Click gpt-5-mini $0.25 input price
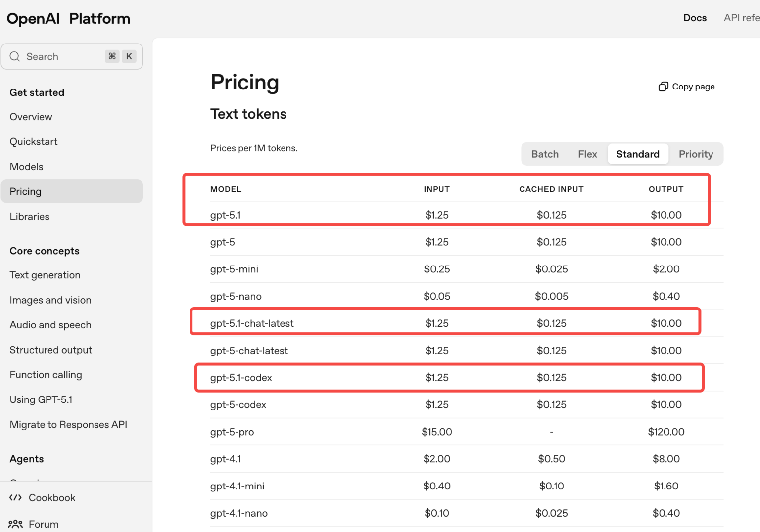This screenshot has width=760, height=532. [437, 269]
